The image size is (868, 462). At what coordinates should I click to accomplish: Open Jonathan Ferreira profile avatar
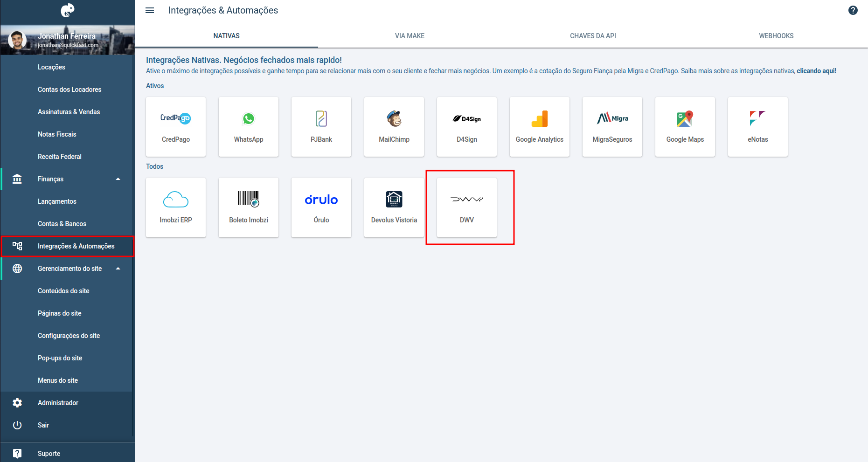[x=17, y=41]
